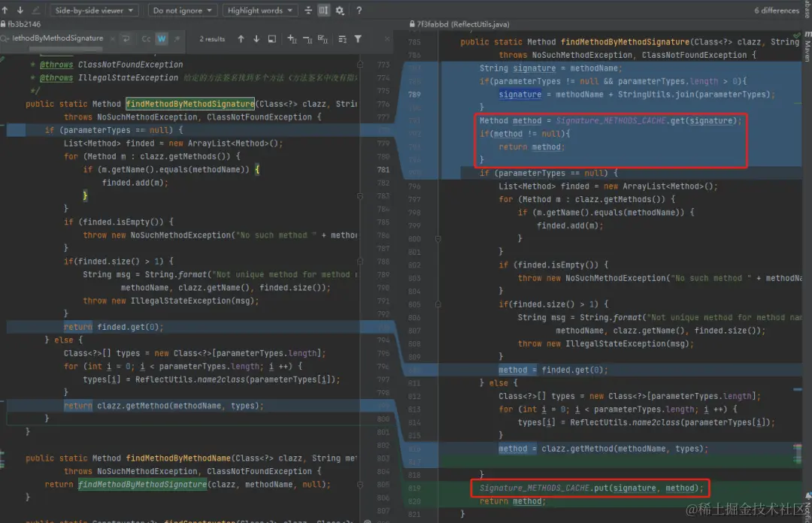
Task: Click the jump to source pencil icon
Action: [36, 10]
